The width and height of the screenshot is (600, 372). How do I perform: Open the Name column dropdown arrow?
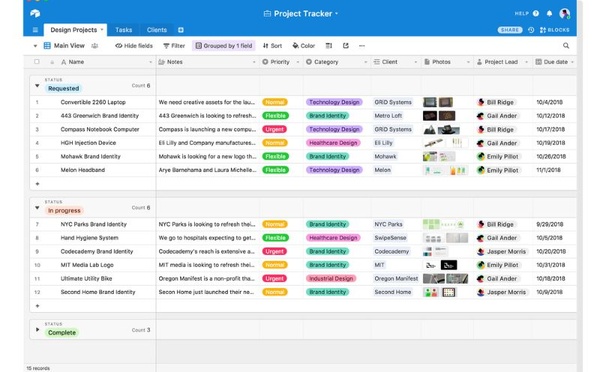(150, 62)
